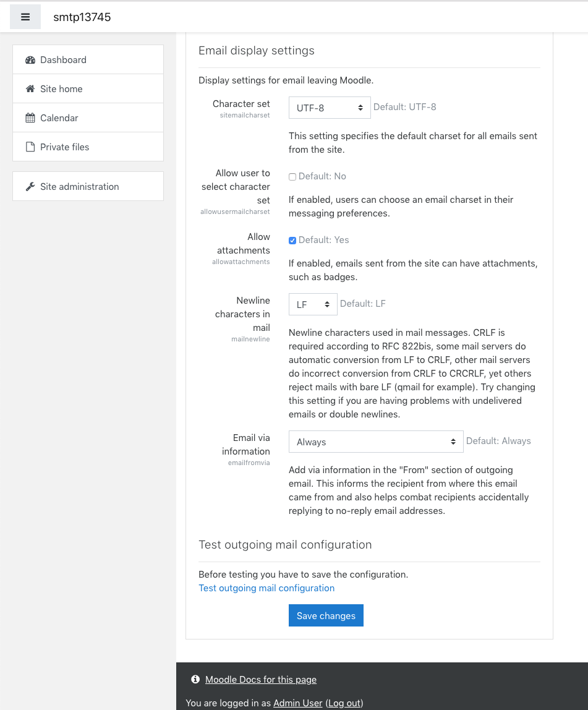Click the Log out link
588x710 pixels.
tap(344, 703)
